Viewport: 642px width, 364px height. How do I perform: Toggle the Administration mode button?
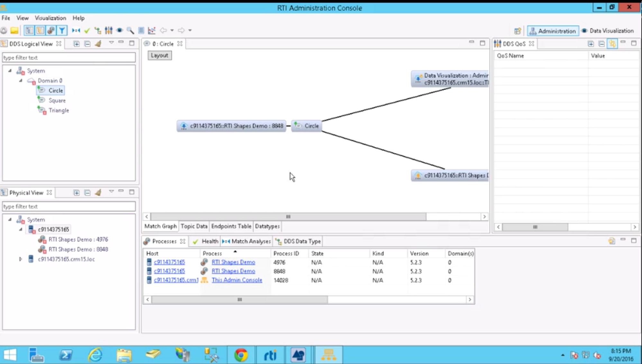[x=553, y=31]
